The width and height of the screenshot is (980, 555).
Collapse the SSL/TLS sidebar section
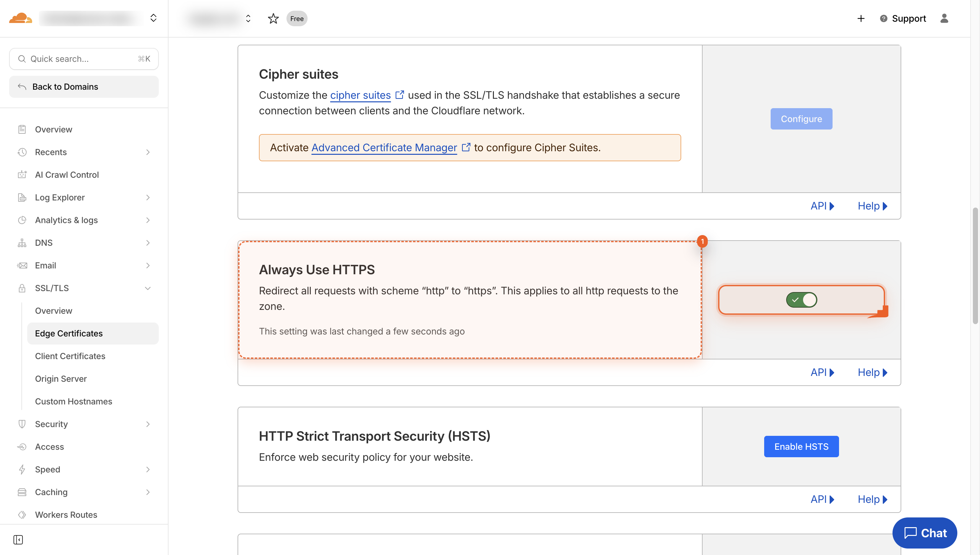[148, 288]
